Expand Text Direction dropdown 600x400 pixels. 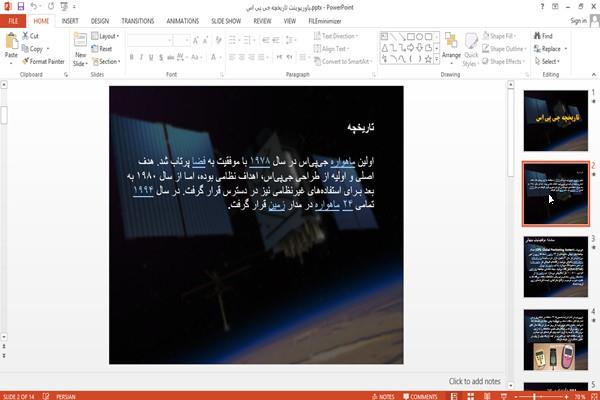(x=336, y=36)
